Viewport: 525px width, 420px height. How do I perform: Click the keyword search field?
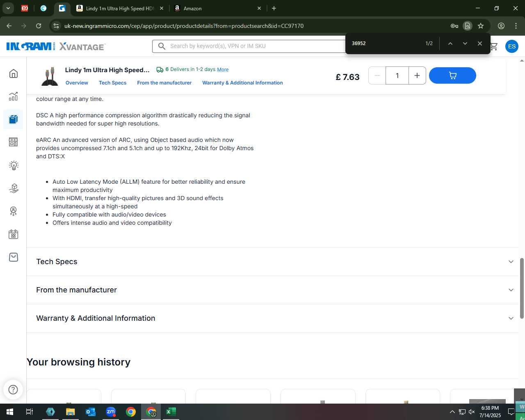coord(256,46)
